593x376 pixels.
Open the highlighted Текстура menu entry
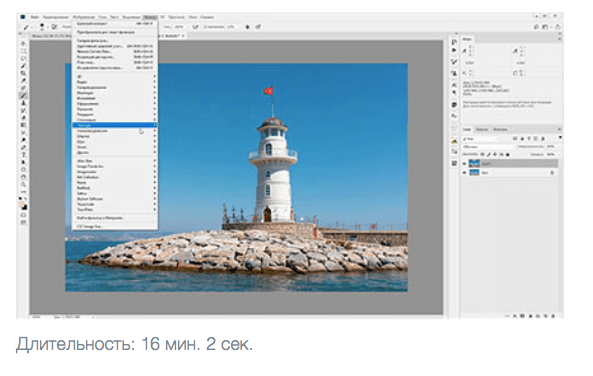point(115,125)
